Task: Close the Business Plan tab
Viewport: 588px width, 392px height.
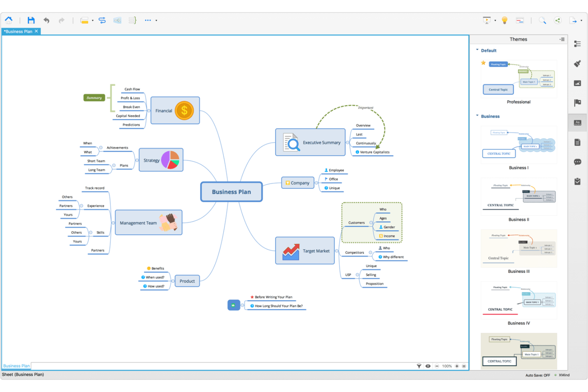Action: (x=37, y=31)
